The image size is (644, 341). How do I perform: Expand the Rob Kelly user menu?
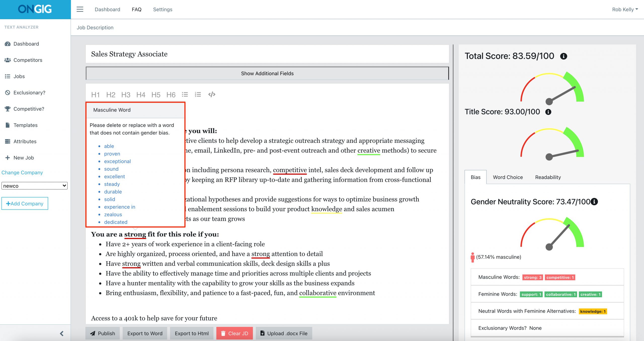(625, 9)
